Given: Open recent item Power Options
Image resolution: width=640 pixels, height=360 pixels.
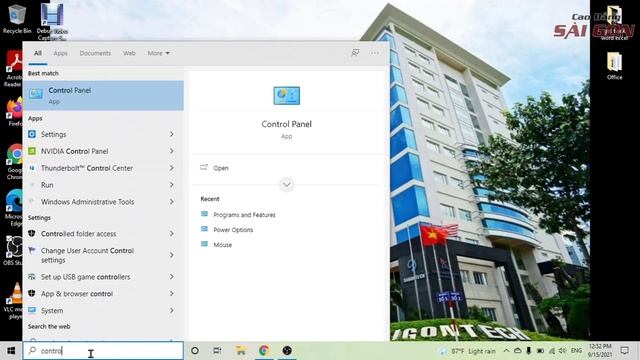Looking at the screenshot, I should point(233,230).
